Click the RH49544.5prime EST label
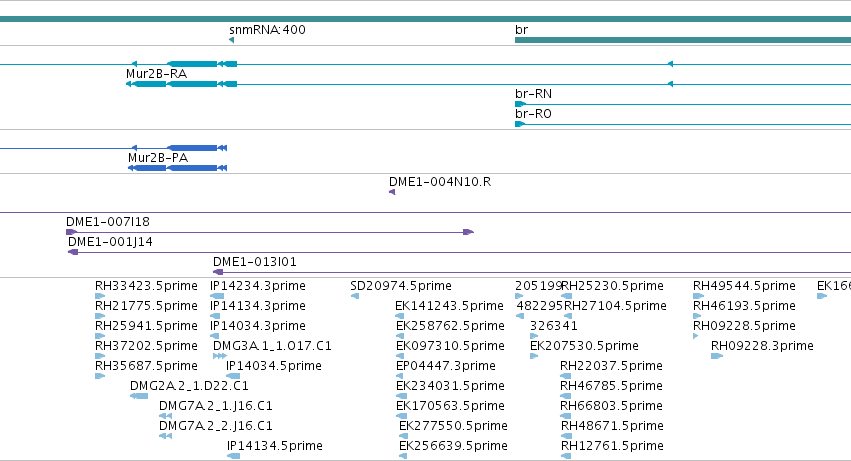The image size is (851, 461). coord(744,286)
